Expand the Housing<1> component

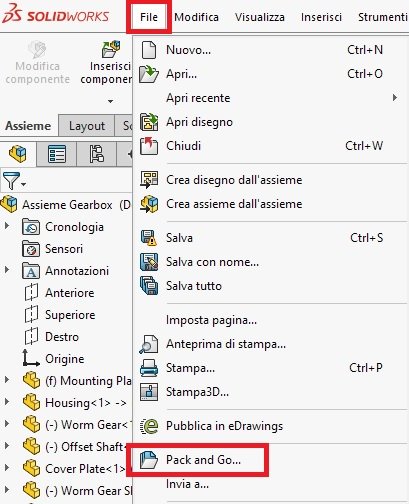click(7, 402)
